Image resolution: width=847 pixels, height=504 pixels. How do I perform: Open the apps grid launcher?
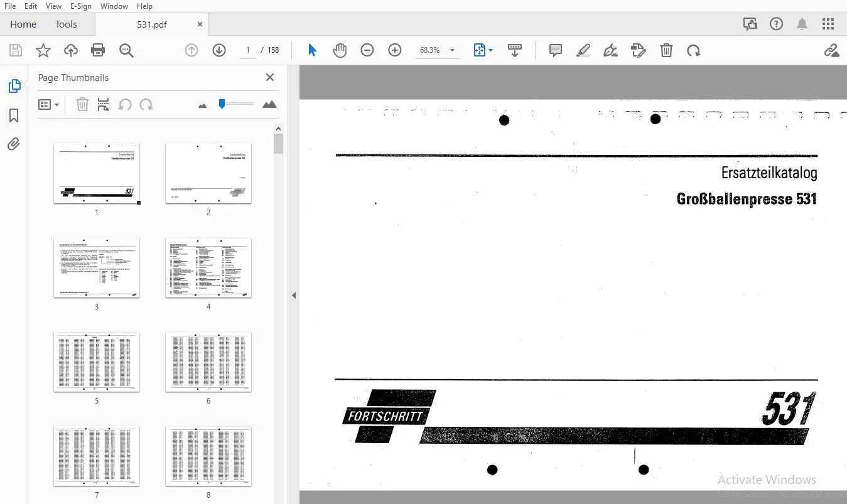(828, 24)
